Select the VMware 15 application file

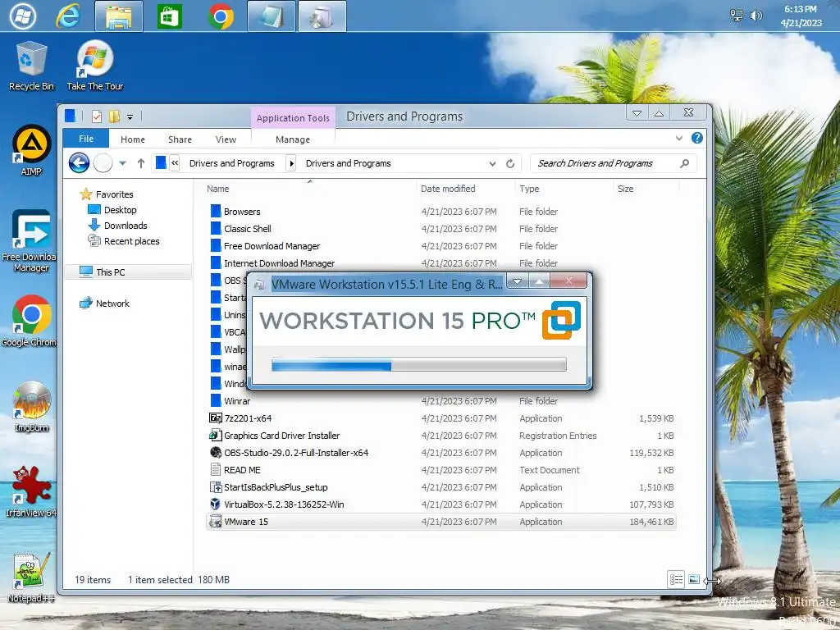[x=441, y=521]
